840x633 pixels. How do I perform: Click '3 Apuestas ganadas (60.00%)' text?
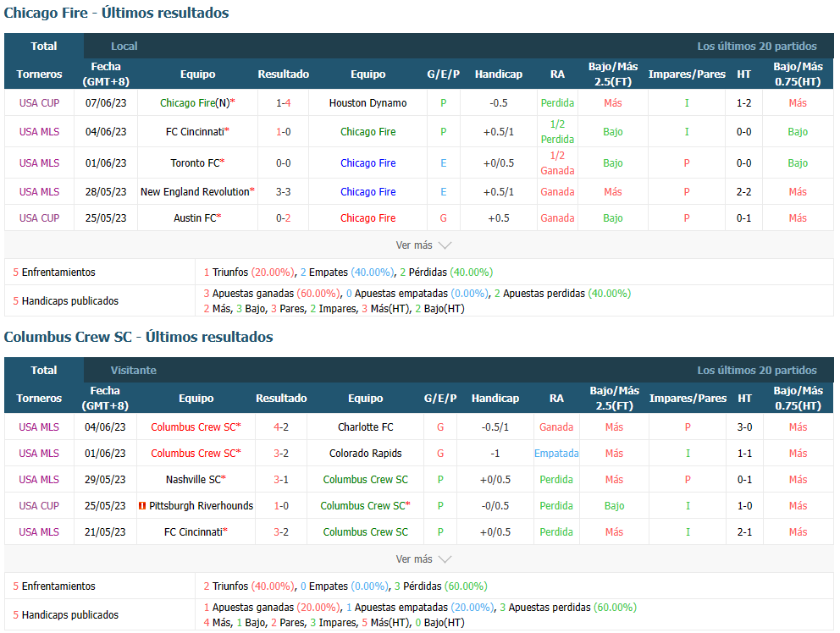[272, 294]
